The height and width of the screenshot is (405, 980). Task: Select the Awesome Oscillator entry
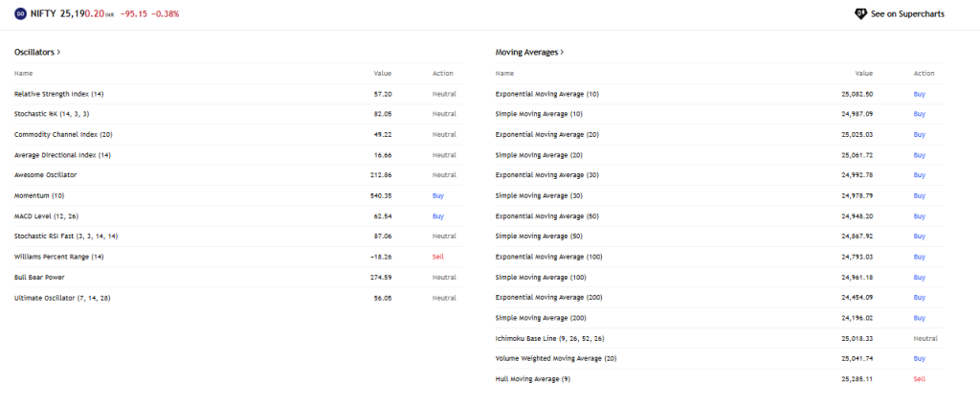(x=45, y=175)
